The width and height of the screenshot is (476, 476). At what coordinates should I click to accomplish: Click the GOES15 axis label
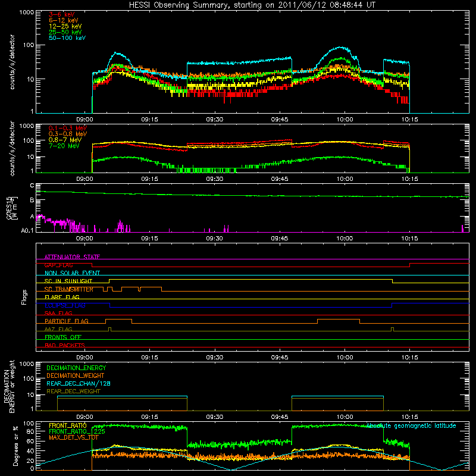coord(12,208)
